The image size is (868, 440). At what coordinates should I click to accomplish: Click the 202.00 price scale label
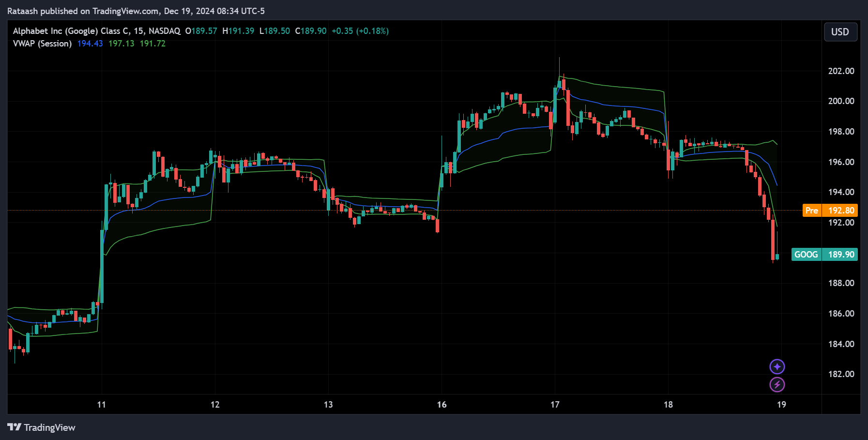click(841, 71)
